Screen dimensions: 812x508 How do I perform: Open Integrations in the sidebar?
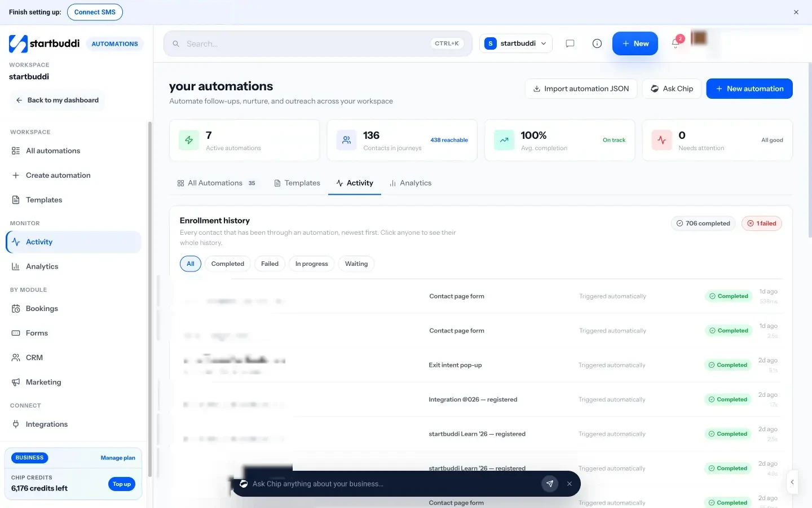(x=73, y=424)
